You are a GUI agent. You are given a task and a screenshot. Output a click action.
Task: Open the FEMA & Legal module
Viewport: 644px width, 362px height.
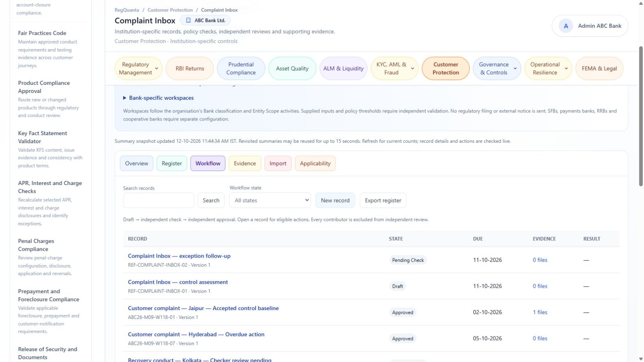point(599,69)
